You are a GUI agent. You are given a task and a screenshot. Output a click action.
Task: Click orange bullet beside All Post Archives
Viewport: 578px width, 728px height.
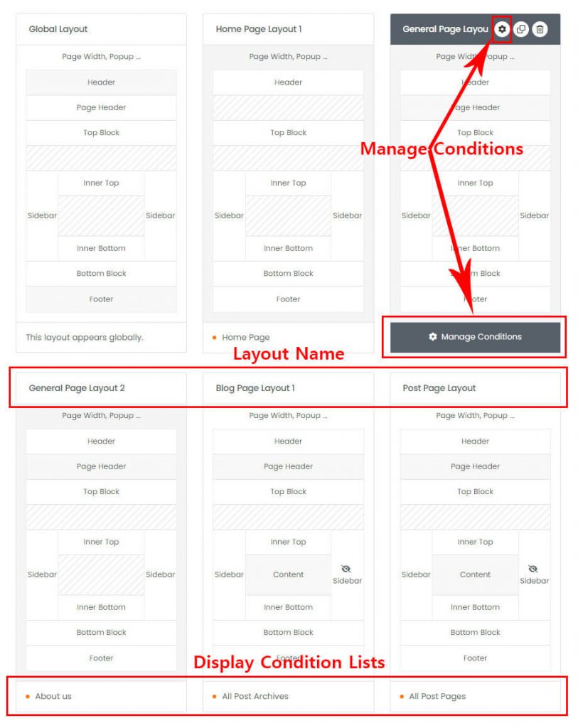[215, 697]
